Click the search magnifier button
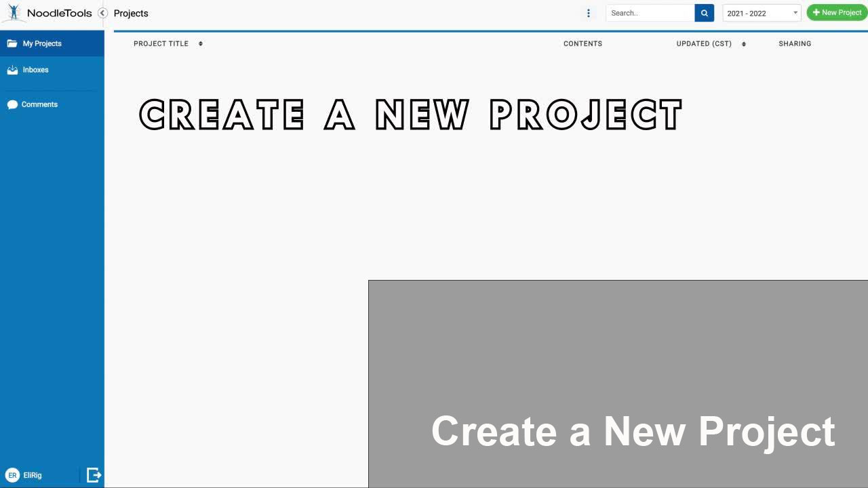868x488 pixels. click(x=704, y=13)
